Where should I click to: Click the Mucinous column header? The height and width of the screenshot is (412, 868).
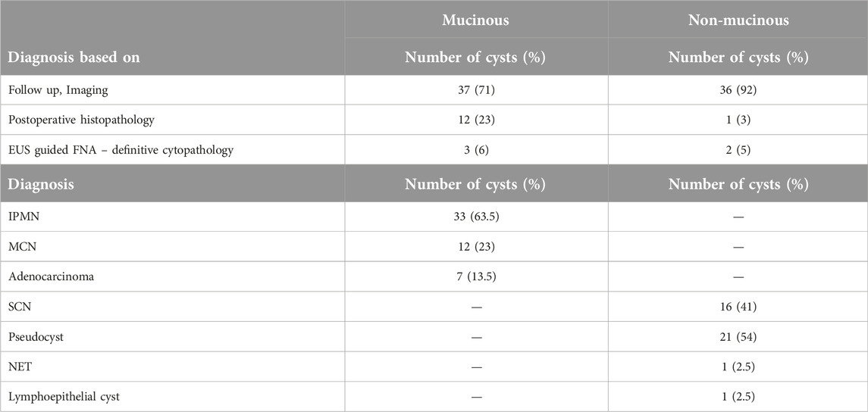point(475,20)
